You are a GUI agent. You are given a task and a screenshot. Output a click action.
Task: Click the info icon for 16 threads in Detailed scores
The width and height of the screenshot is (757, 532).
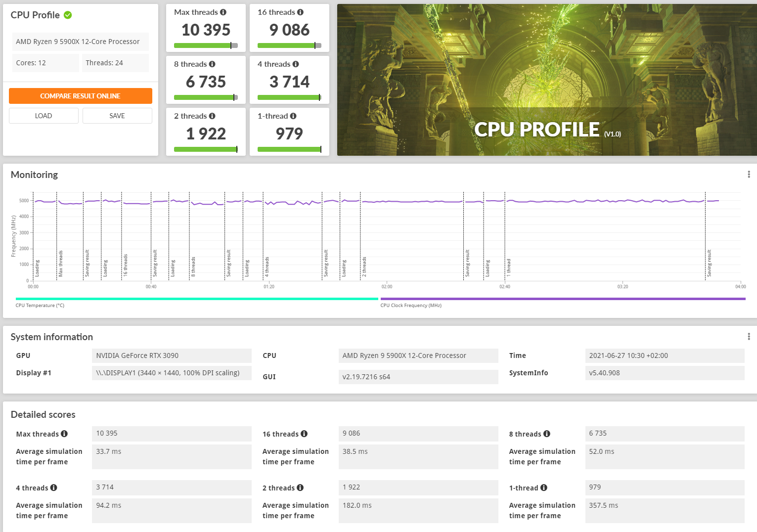point(304,434)
